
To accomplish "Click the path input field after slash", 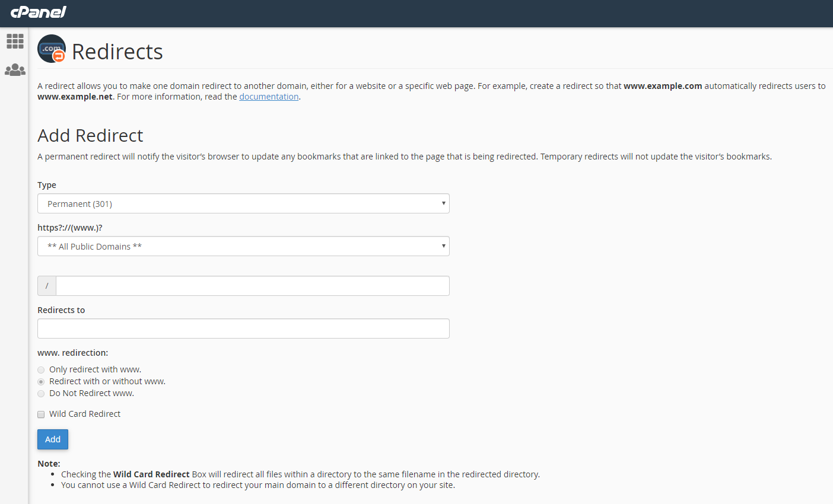I will coord(252,286).
